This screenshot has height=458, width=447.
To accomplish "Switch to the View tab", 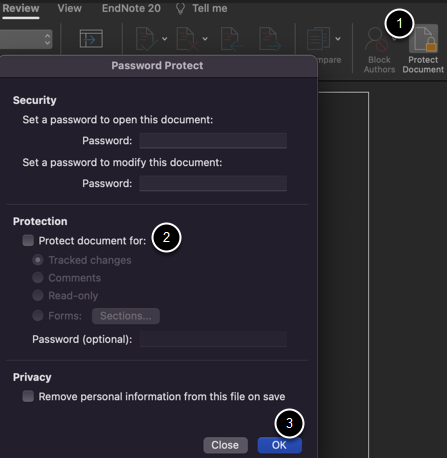I will coord(69,8).
